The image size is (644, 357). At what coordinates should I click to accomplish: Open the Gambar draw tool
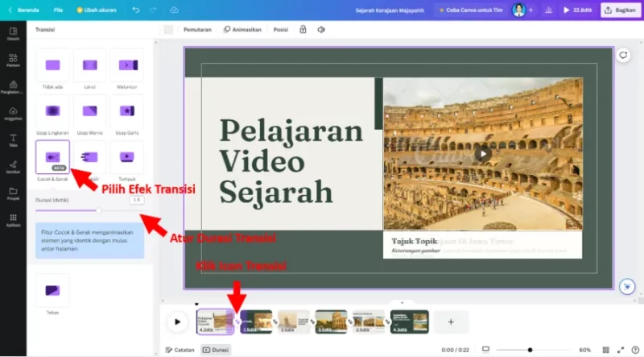coord(13,167)
